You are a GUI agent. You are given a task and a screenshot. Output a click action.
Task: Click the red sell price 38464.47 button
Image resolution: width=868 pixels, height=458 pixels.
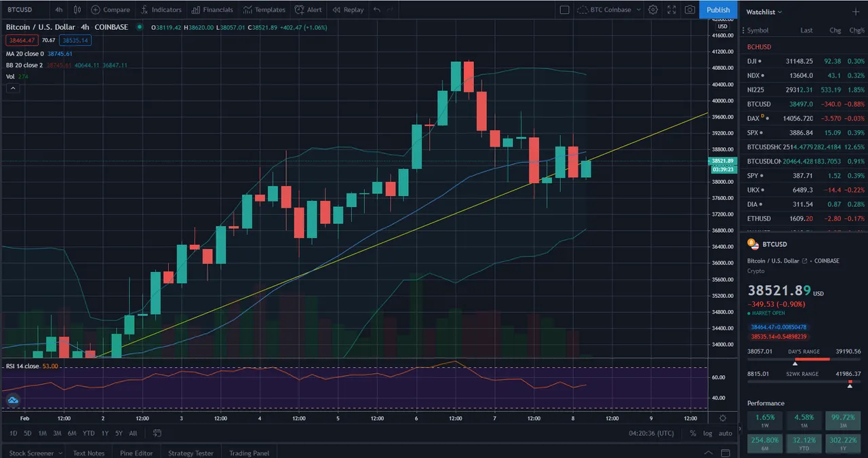click(x=22, y=40)
